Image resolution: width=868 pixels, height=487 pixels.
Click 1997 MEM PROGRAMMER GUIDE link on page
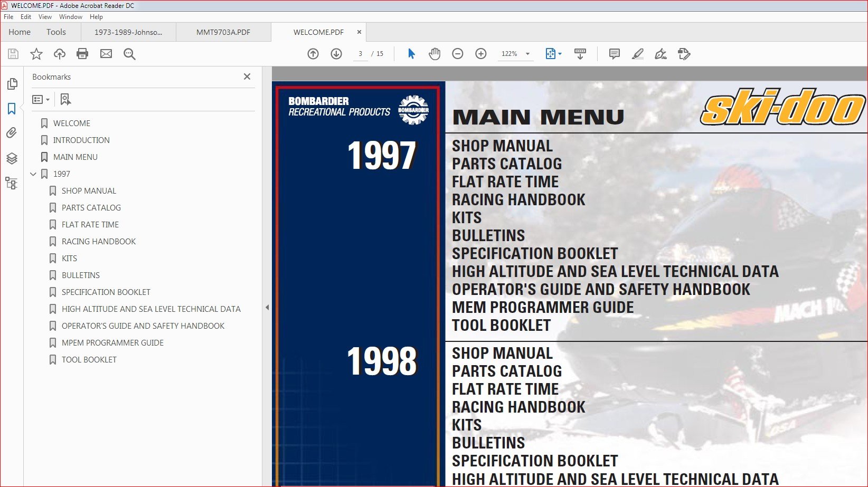[543, 307]
